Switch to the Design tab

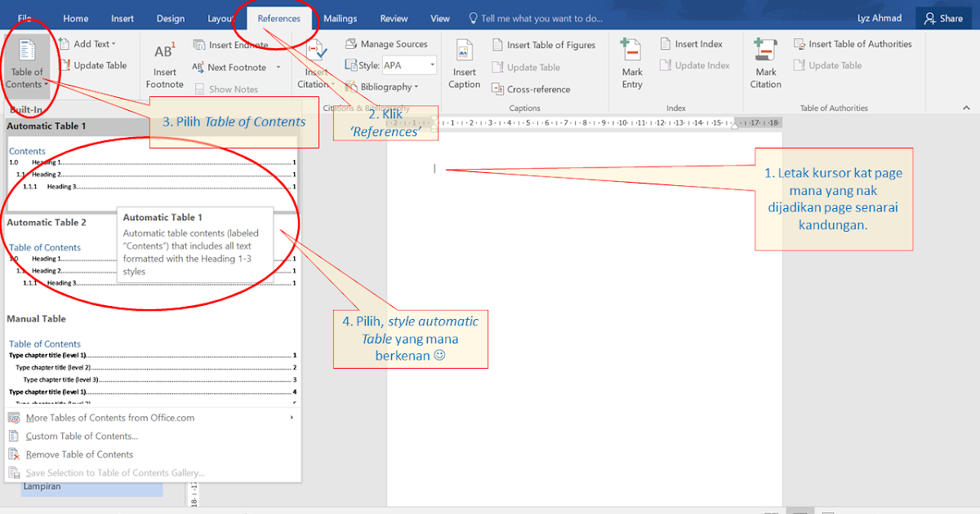tap(171, 18)
